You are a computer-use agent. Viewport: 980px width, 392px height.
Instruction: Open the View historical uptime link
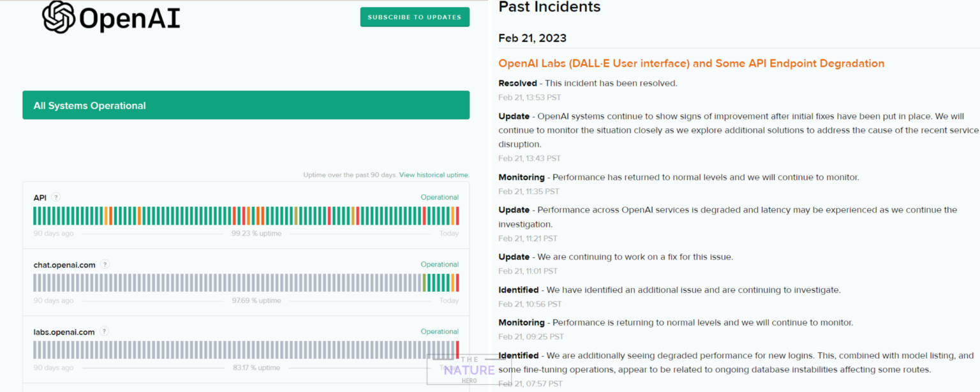[434, 175]
